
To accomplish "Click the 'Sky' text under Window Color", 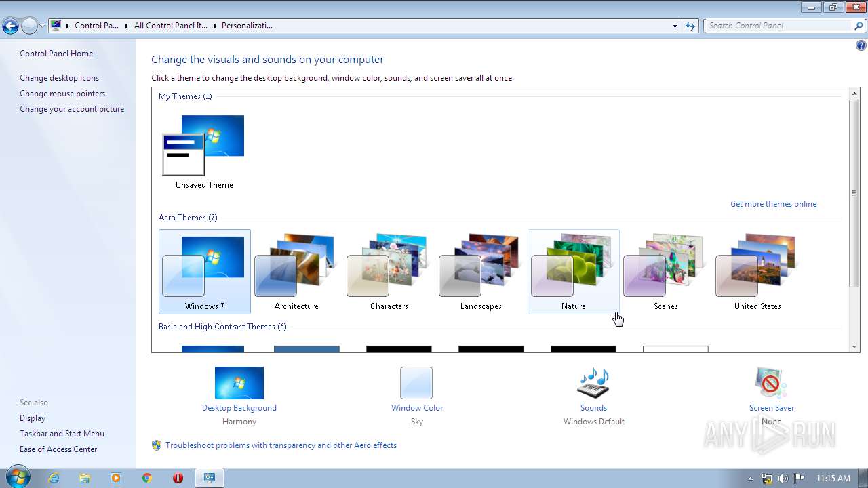I will tap(416, 422).
